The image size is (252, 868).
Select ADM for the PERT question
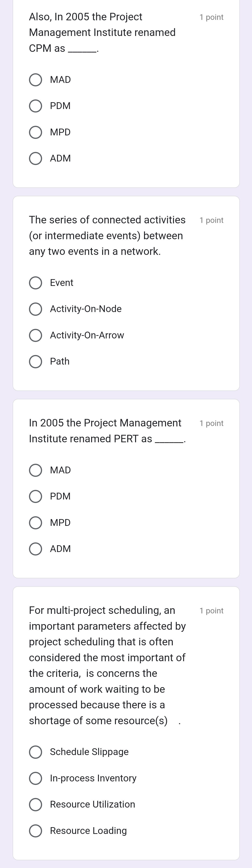[x=36, y=548]
